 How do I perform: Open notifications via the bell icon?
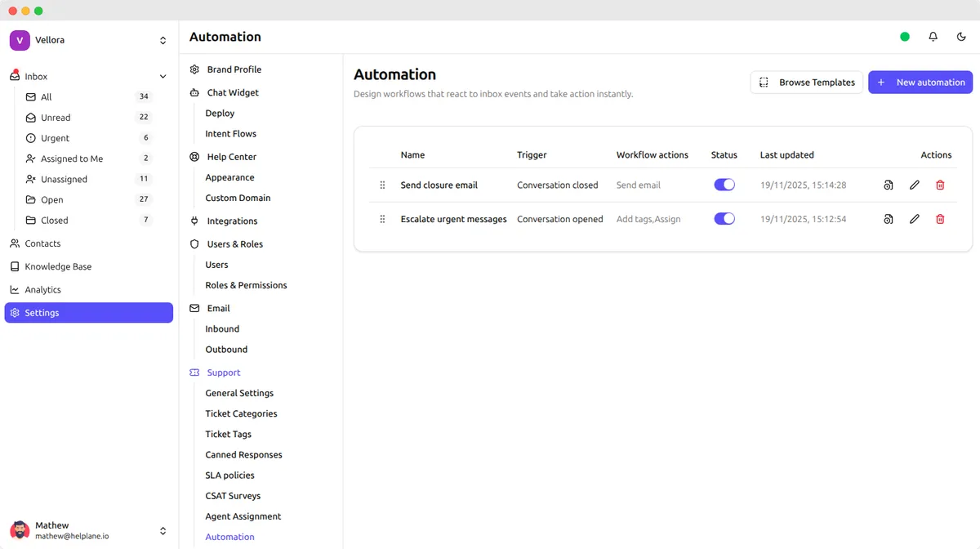pos(933,37)
